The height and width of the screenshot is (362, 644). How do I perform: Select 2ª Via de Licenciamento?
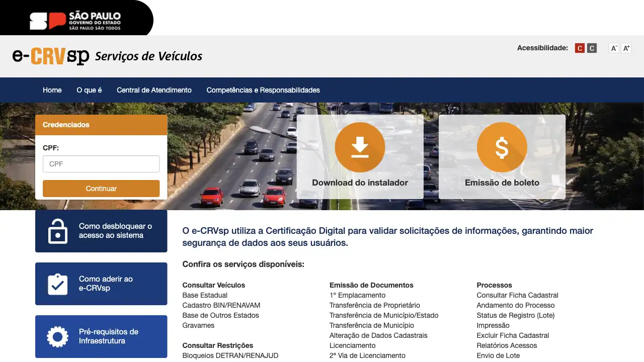367,355
